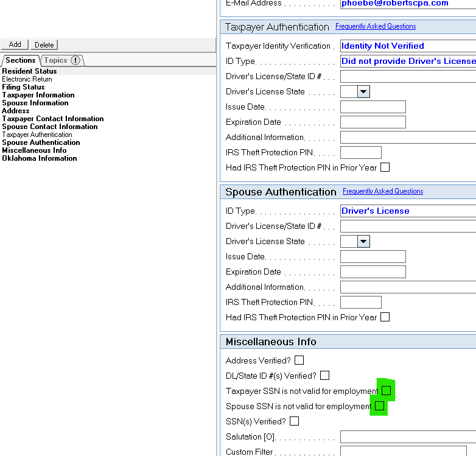Image resolution: width=476 pixels, height=456 pixels.
Task: Select Taxpayer Contact Information section
Action: point(53,118)
